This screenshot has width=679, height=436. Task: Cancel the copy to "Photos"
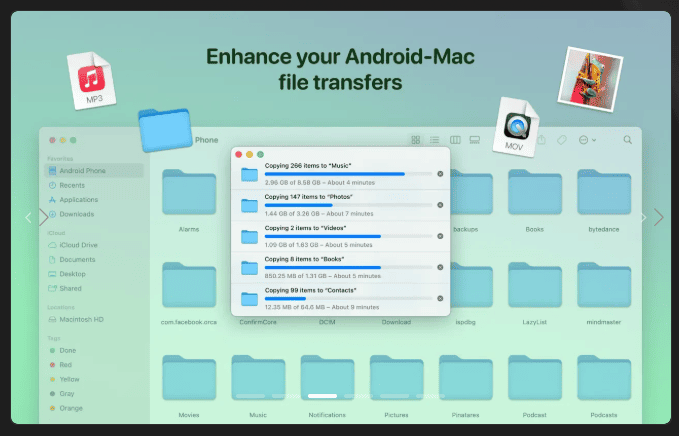440,205
